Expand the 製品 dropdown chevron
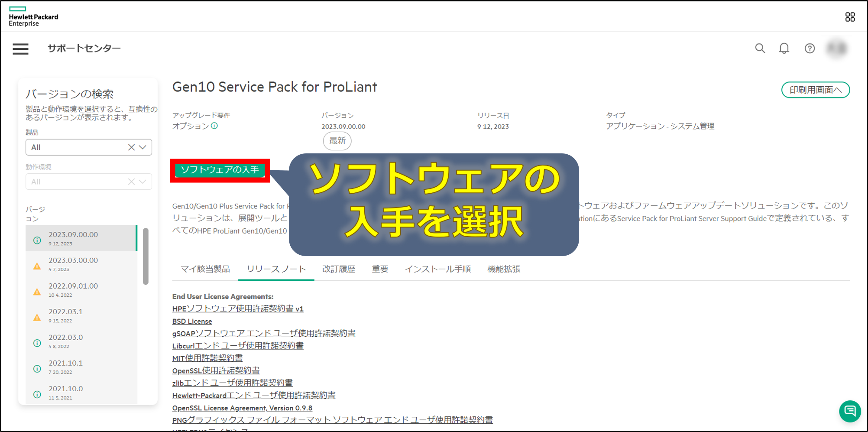 click(143, 147)
